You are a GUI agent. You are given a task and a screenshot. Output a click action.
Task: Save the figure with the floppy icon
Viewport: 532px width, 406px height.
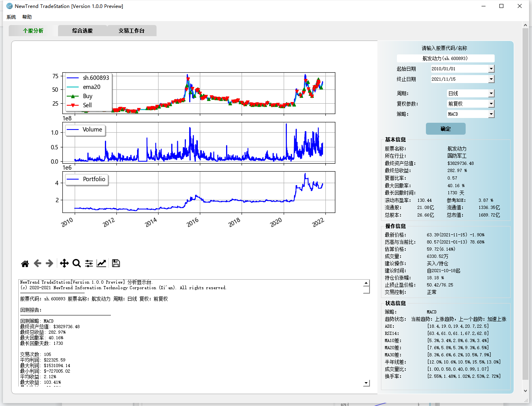(116, 263)
